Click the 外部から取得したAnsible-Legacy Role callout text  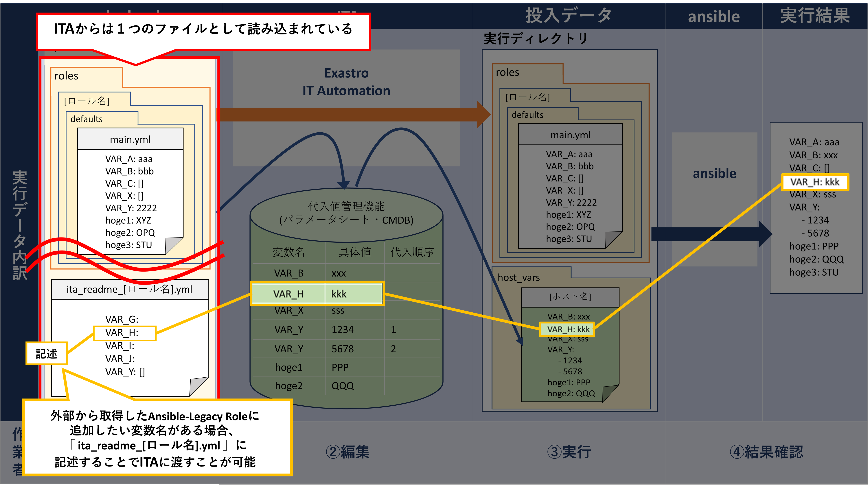click(155, 439)
